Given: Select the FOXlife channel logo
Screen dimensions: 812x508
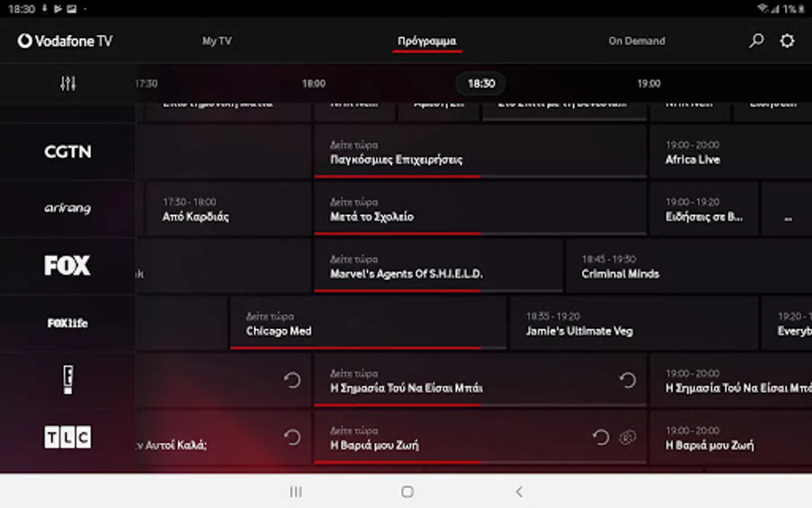Looking at the screenshot, I should pyautogui.click(x=68, y=323).
